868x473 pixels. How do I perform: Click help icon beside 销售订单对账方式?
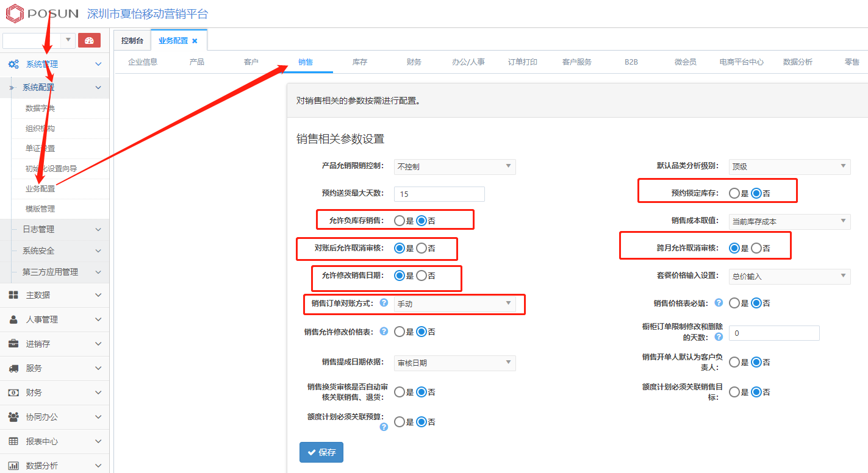coord(384,302)
